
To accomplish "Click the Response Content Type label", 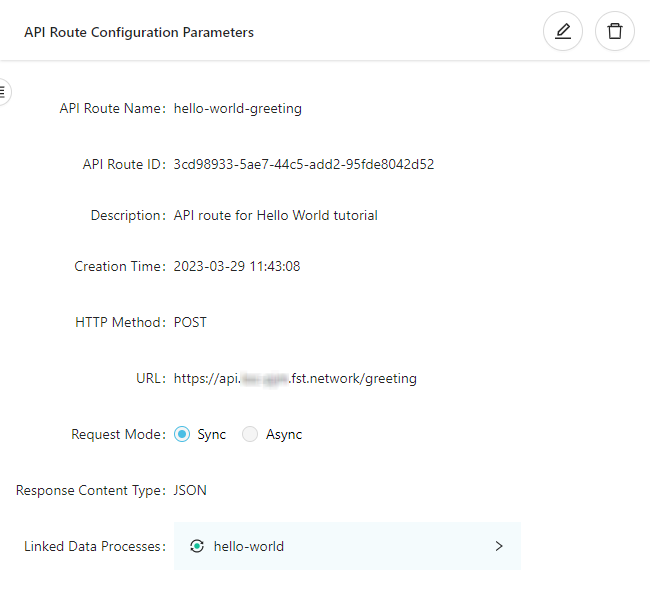I will pyautogui.click(x=90, y=490).
